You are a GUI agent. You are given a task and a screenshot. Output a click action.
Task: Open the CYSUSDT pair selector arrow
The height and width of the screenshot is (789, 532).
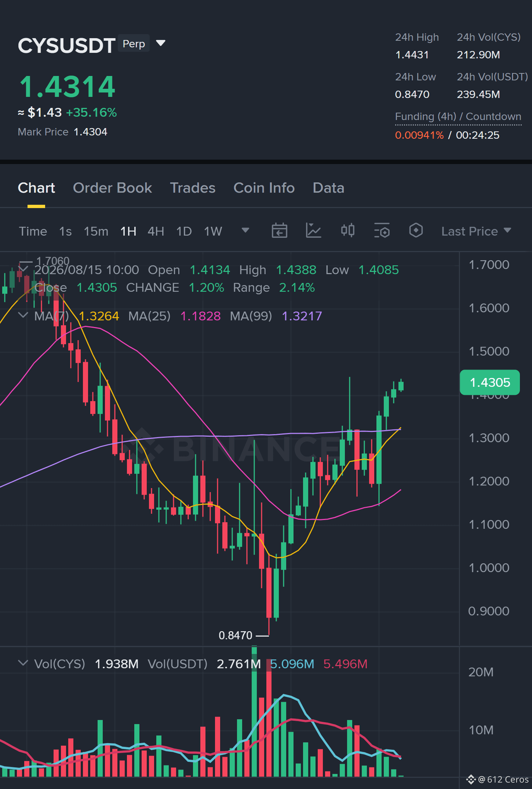(x=161, y=43)
